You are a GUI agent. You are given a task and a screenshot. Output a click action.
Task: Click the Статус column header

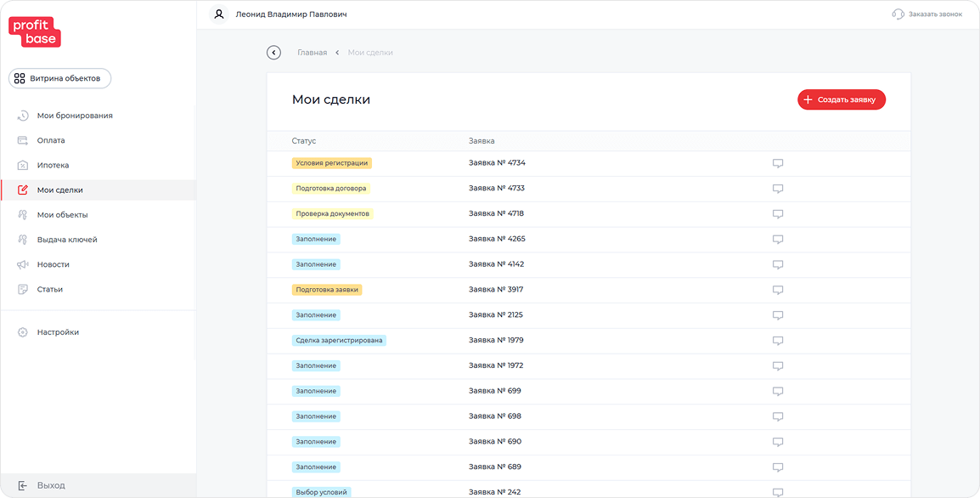tap(304, 141)
